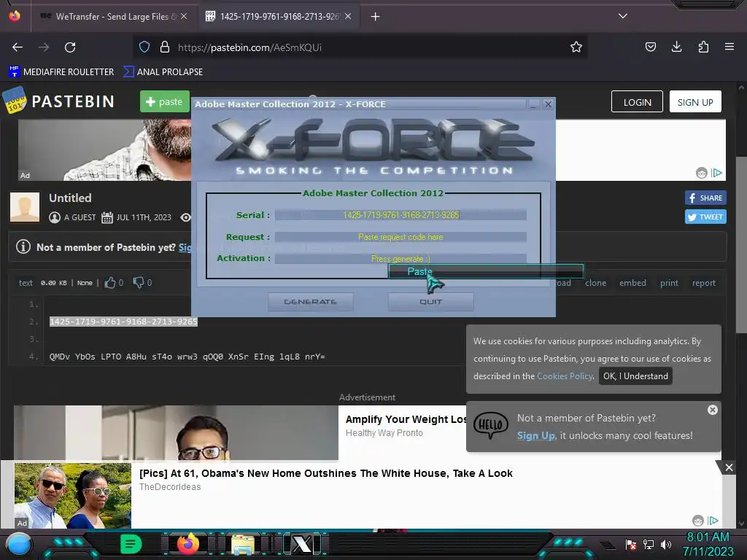This screenshot has width=747, height=560.
Task: Switch to the WeTransfer tab
Action: 113,17
